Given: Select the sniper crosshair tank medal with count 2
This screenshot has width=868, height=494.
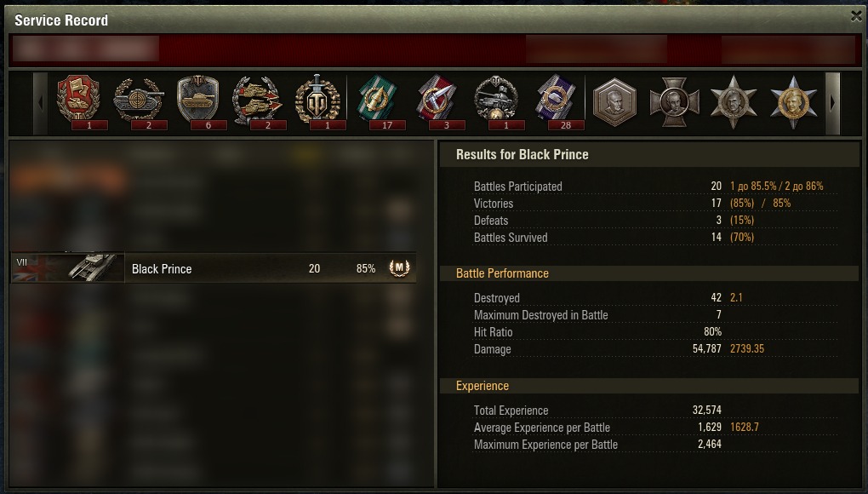Looking at the screenshot, I should pos(139,101).
